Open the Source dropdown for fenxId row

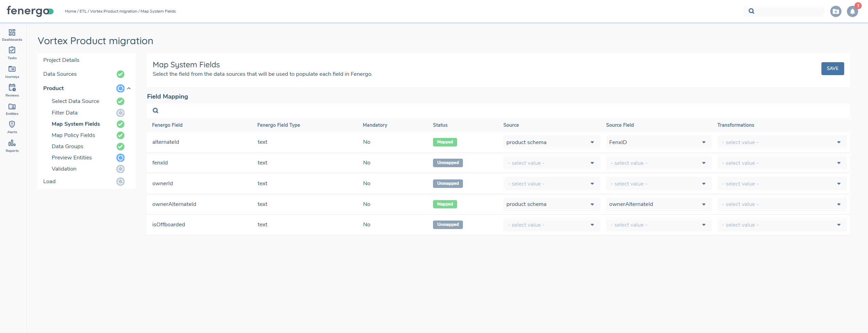tap(550, 163)
